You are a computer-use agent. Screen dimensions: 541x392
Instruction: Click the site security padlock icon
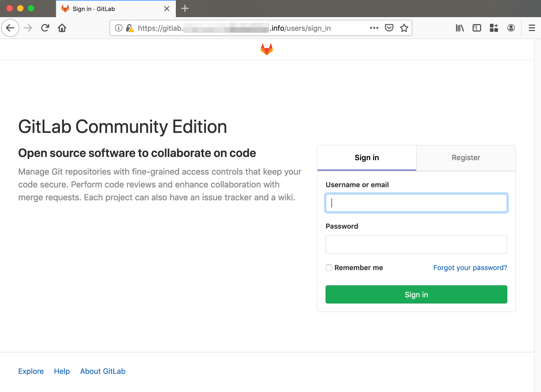click(130, 28)
